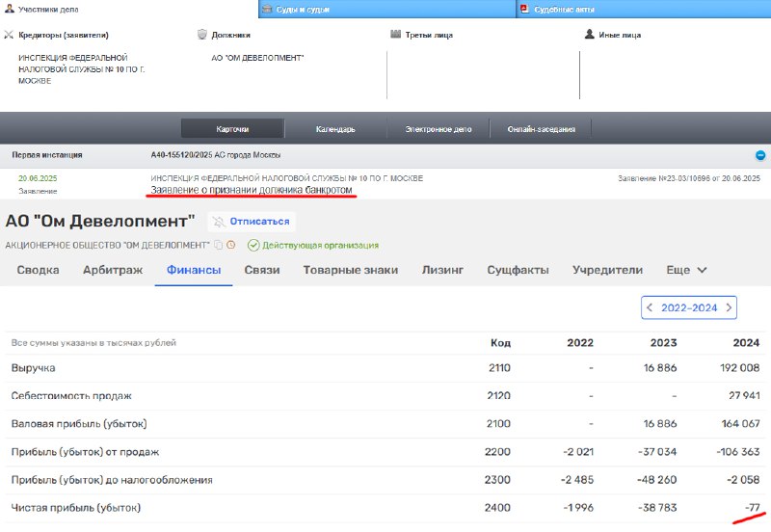Click the crossed bell unsubscribe icon
The height and width of the screenshot is (532, 771).
tap(219, 222)
